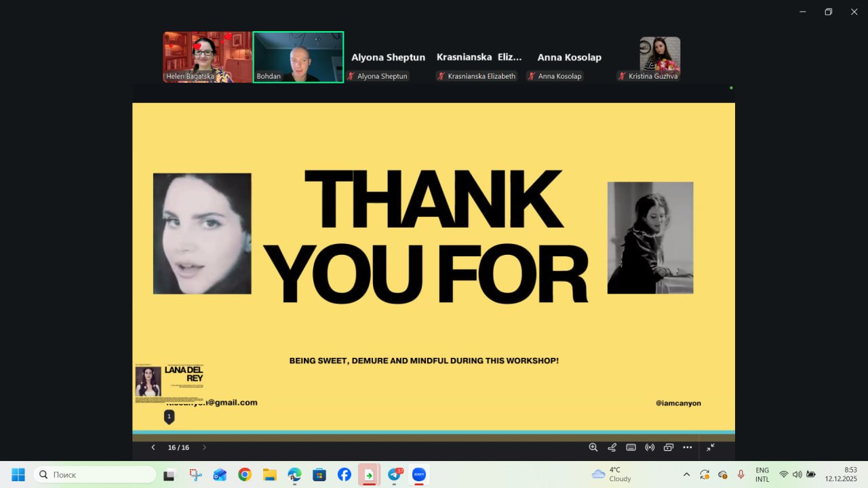868x488 pixels.
Task: Open ENG INTL language switcher
Action: coord(762,474)
